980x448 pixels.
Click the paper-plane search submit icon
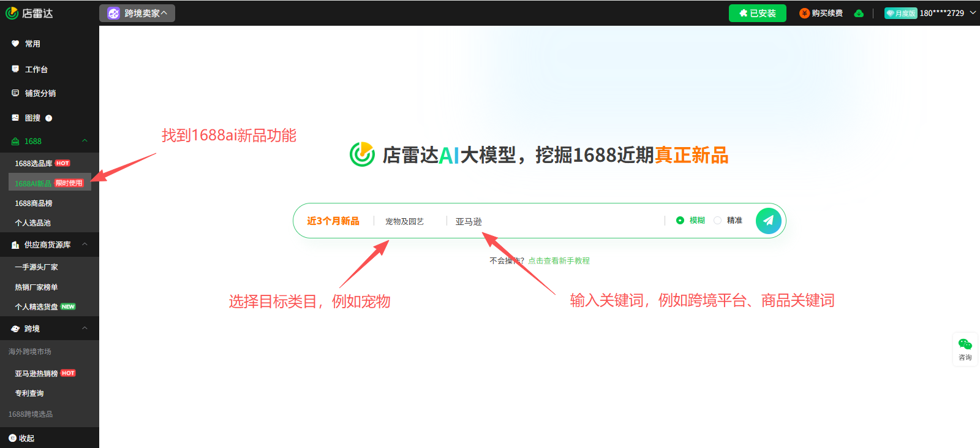768,221
